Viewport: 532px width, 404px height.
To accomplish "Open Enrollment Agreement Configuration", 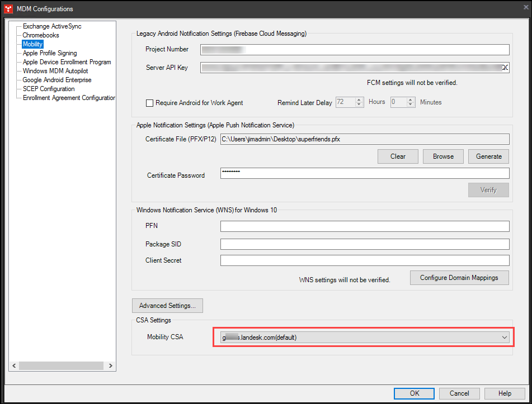I will point(69,97).
